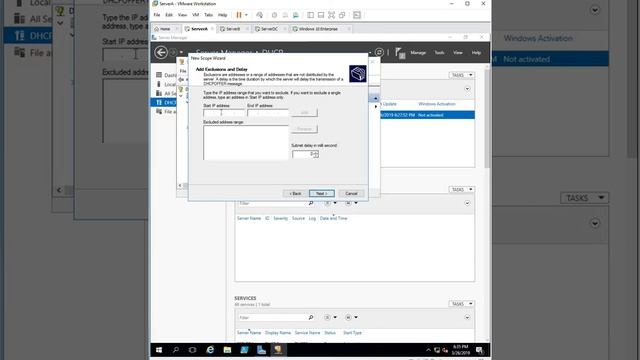Open the Servers section TASKS dropdown

point(462,75)
